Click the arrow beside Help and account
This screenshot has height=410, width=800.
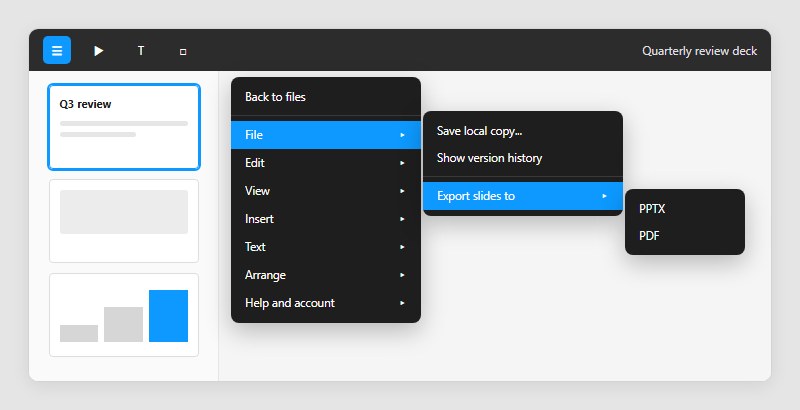403,303
